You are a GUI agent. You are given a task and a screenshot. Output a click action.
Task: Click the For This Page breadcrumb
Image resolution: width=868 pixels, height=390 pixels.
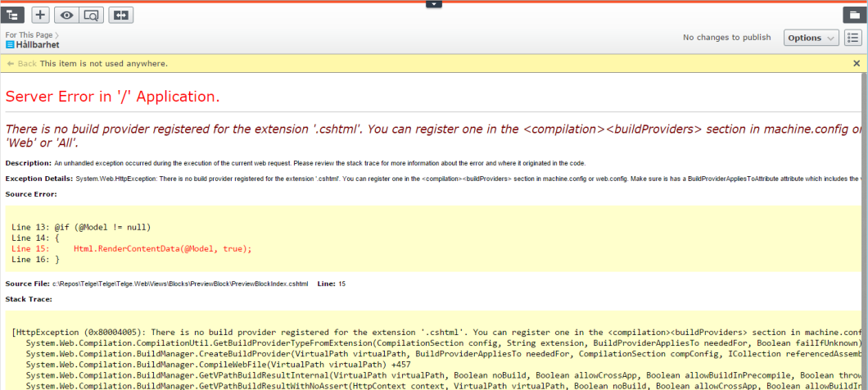(29, 35)
